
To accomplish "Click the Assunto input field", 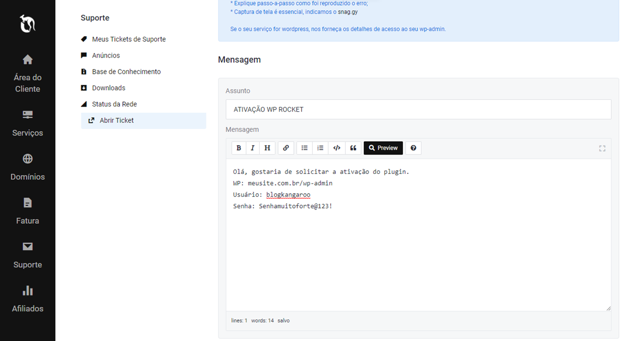I will [418, 110].
